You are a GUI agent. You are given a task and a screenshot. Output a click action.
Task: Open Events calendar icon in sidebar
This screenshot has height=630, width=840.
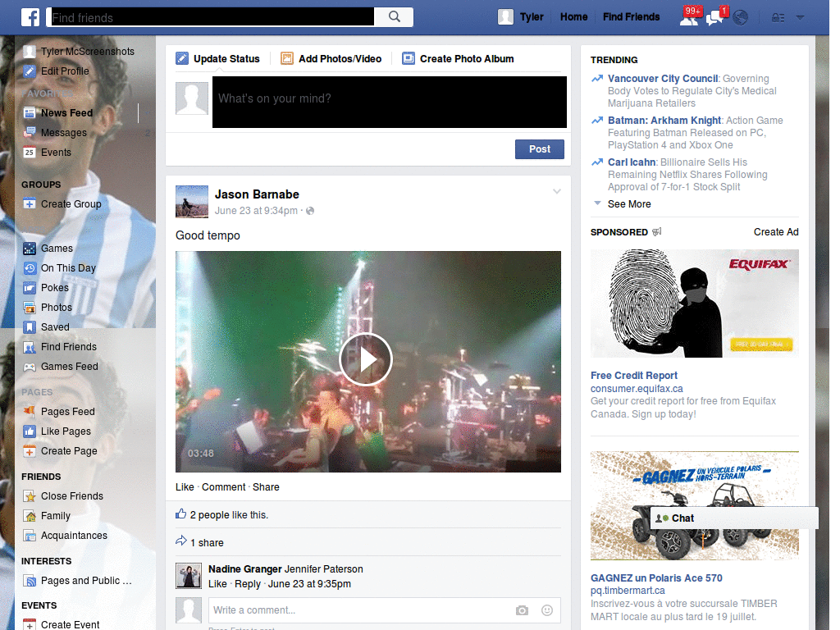coord(30,153)
